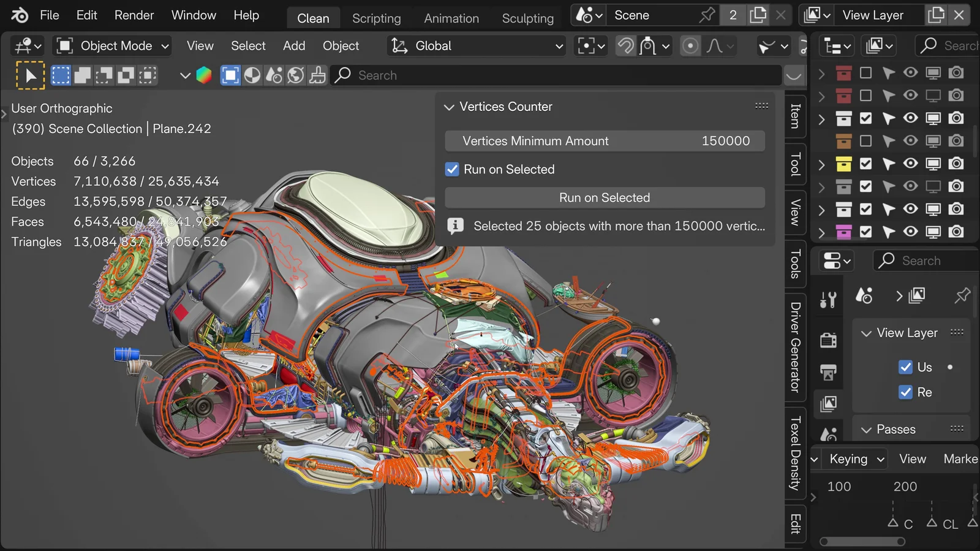Open the Render menu
The height and width of the screenshot is (551, 980).
coord(134,15)
